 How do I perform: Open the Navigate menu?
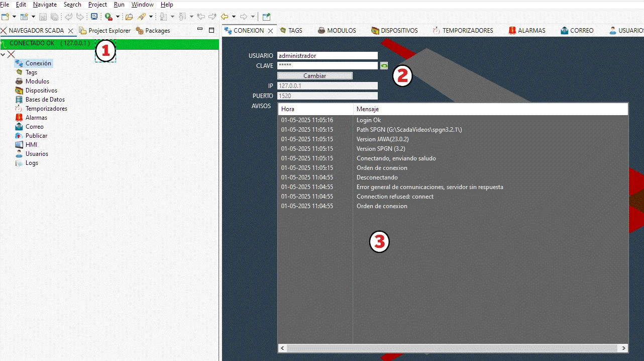pyautogui.click(x=45, y=5)
